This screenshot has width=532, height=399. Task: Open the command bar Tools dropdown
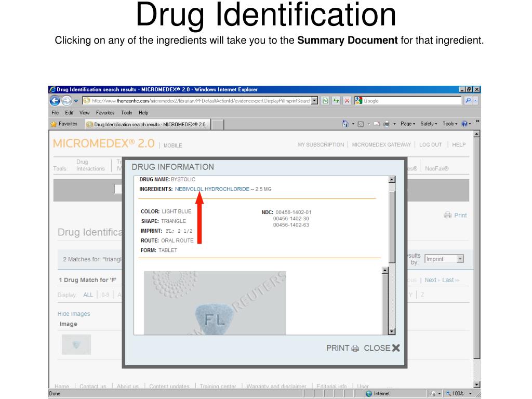[450, 124]
